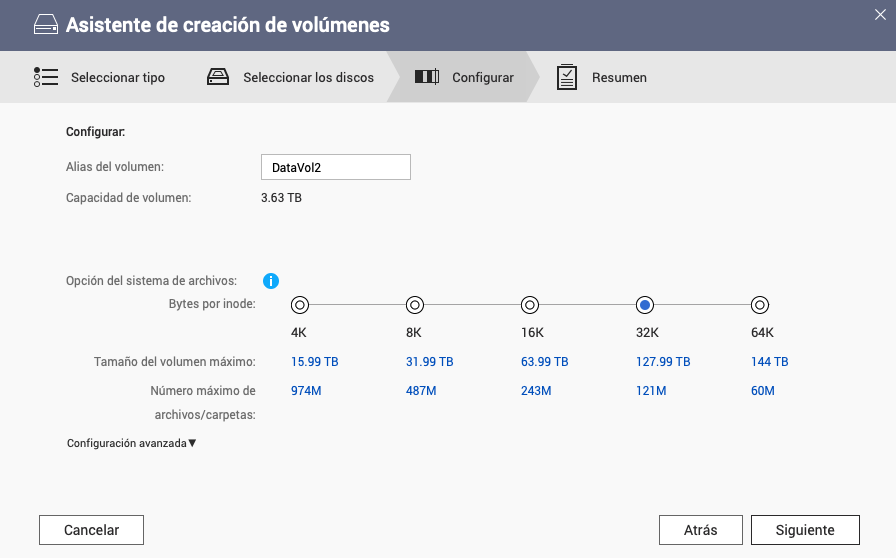Go to the Seleccionar tipo step
Image resolution: width=896 pixels, height=558 pixels.
pyautogui.click(x=117, y=77)
